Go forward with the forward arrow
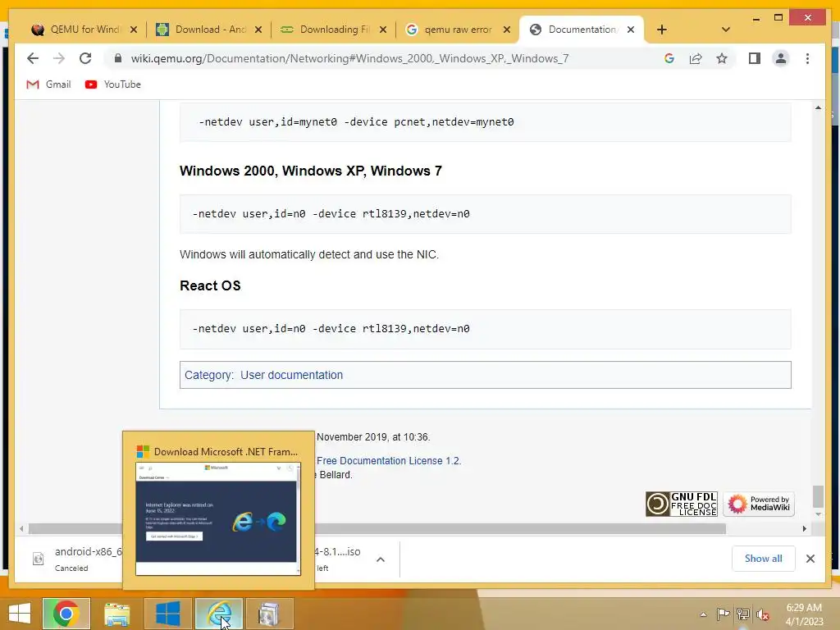This screenshot has width=840, height=630. tap(59, 58)
